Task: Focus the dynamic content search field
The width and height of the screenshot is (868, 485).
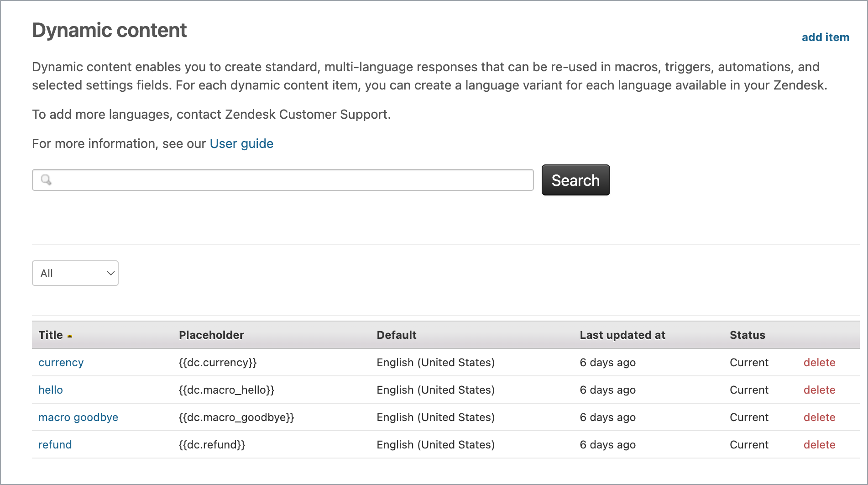Action: click(x=283, y=180)
